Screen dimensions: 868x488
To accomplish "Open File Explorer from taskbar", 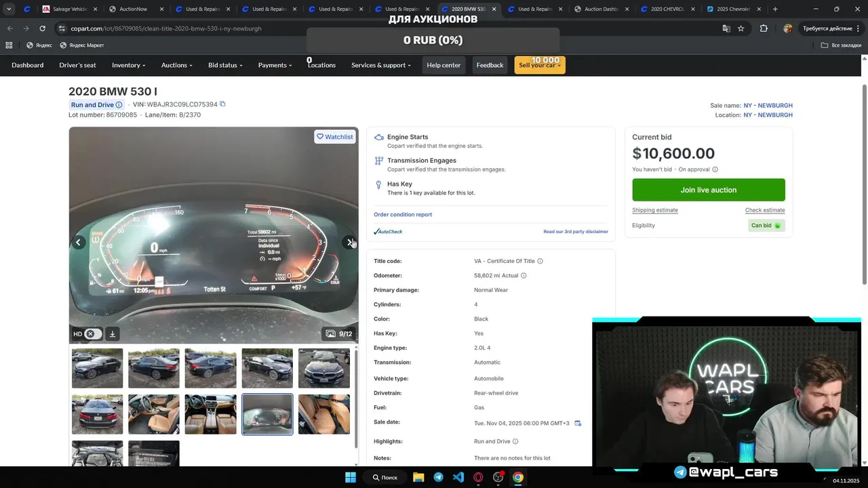I will coord(418,477).
